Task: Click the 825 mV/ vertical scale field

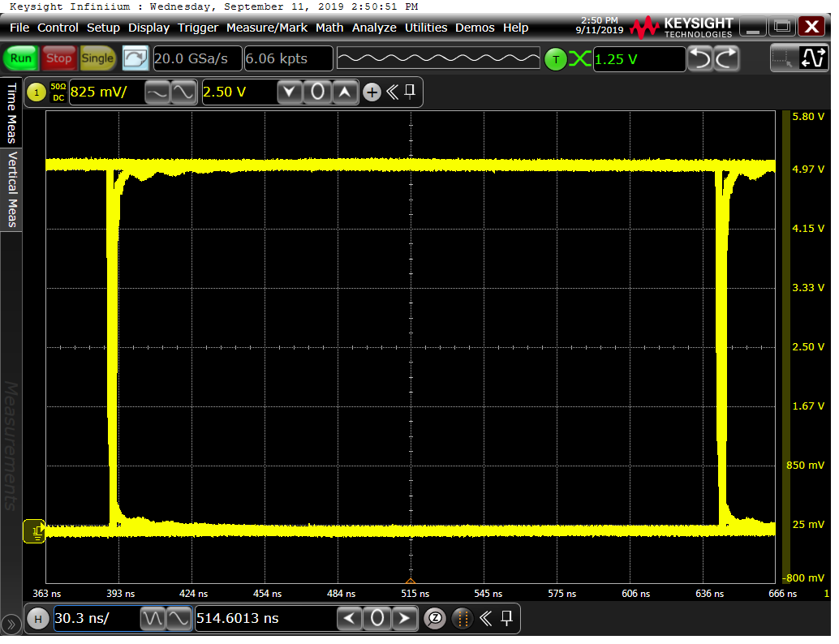Action: pos(106,92)
